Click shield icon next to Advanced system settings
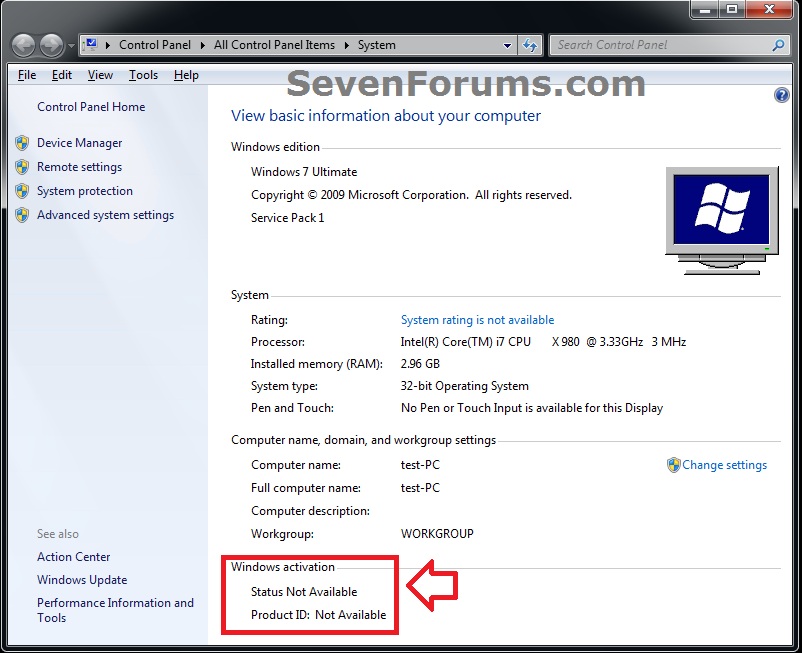The image size is (802, 653). (x=22, y=215)
